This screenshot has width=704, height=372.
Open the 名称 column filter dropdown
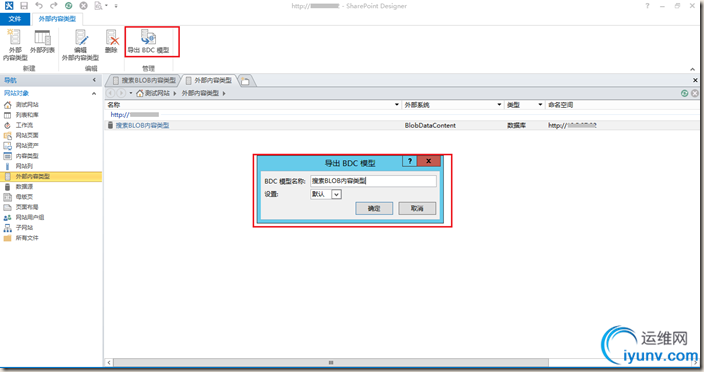[x=396, y=105]
